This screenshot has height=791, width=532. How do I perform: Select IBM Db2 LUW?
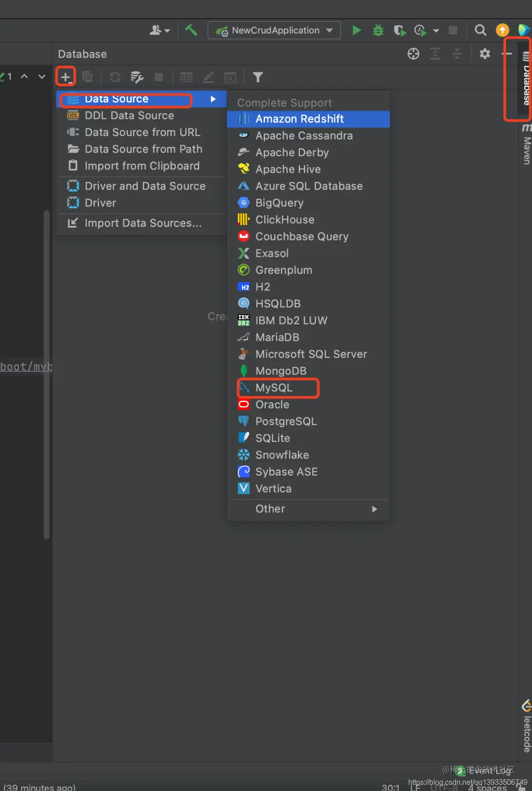[x=308, y=320]
